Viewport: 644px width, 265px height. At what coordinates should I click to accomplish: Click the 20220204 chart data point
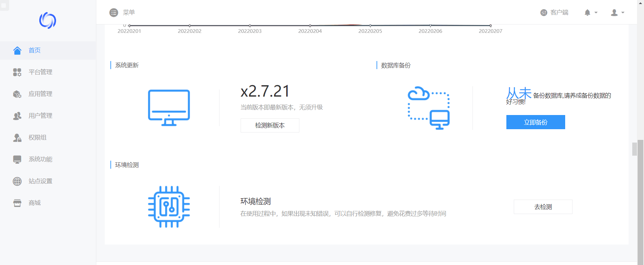point(310,25)
